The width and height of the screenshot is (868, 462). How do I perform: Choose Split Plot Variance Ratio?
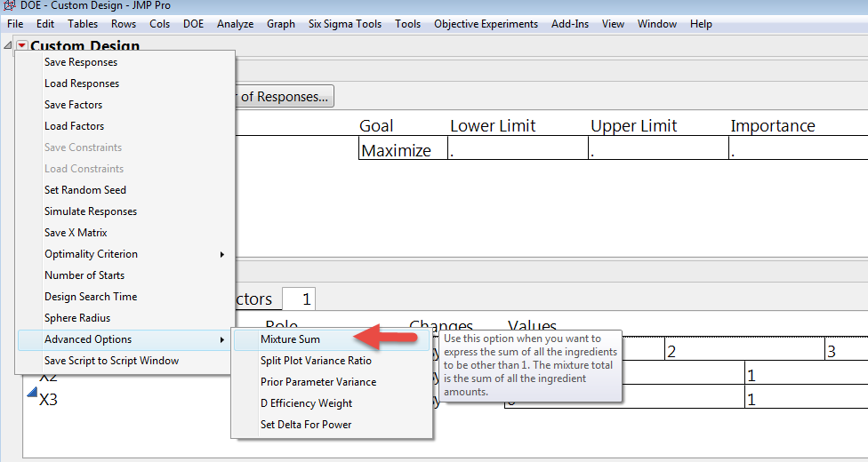[332, 360]
